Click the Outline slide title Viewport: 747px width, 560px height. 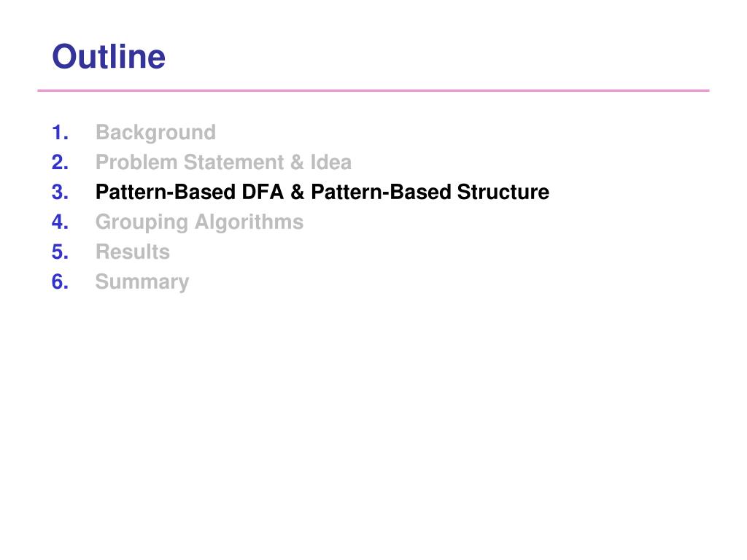[x=109, y=57]
